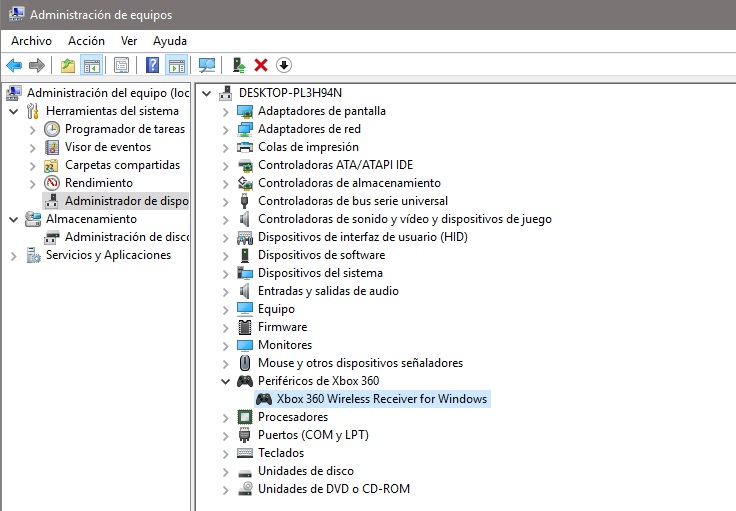Click the up one level folder icon
Viewport: 736px width, 511px height.
(x=67, y=65)
